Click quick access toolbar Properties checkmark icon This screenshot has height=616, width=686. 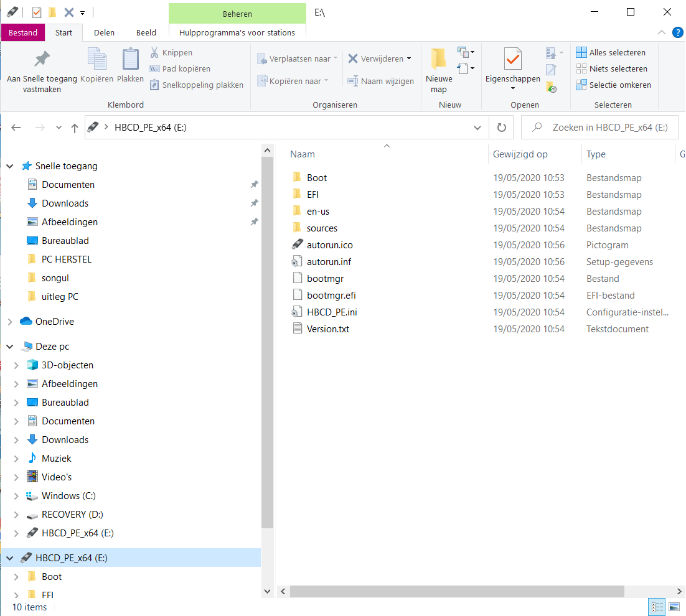(37, 12)
